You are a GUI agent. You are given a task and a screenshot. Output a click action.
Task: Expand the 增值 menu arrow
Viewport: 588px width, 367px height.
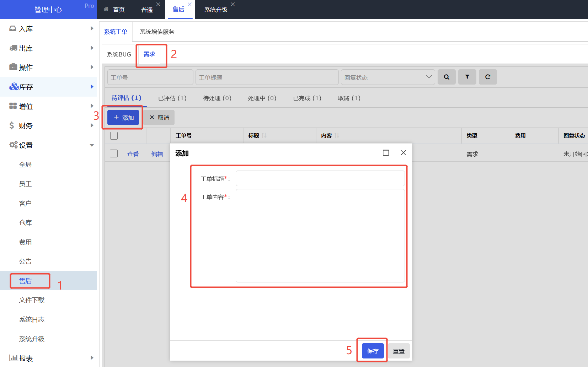click(x=92, y=106)
